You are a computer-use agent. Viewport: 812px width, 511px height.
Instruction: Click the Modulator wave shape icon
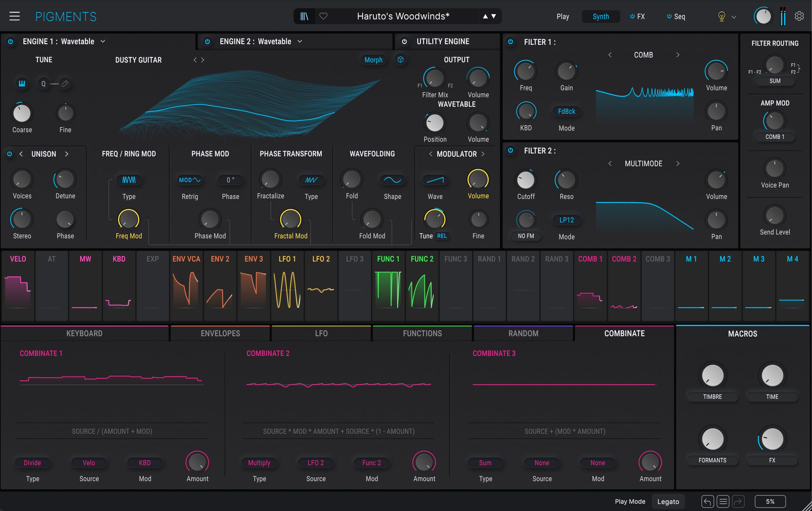tap(435, 180)
